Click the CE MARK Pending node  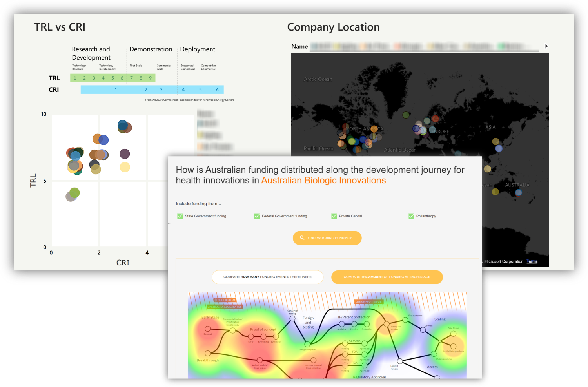(345, 344)
